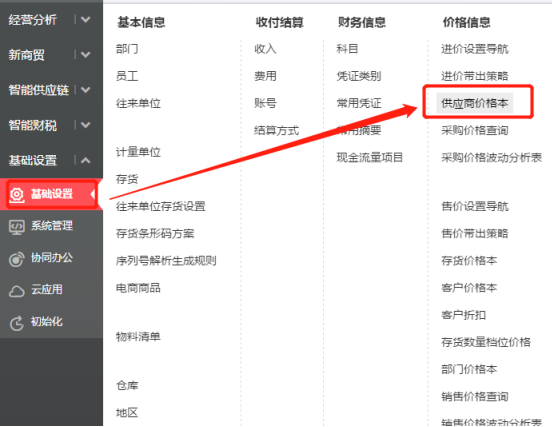Open 现金流量项目
552x427 pixels.
[x=370, y=157]
